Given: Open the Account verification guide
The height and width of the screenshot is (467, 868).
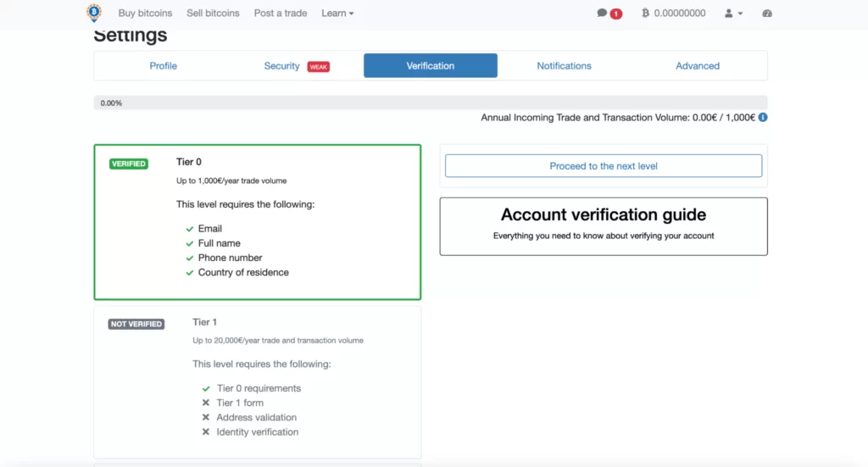Looking at the screenshot, I should [x=604, y=226].
